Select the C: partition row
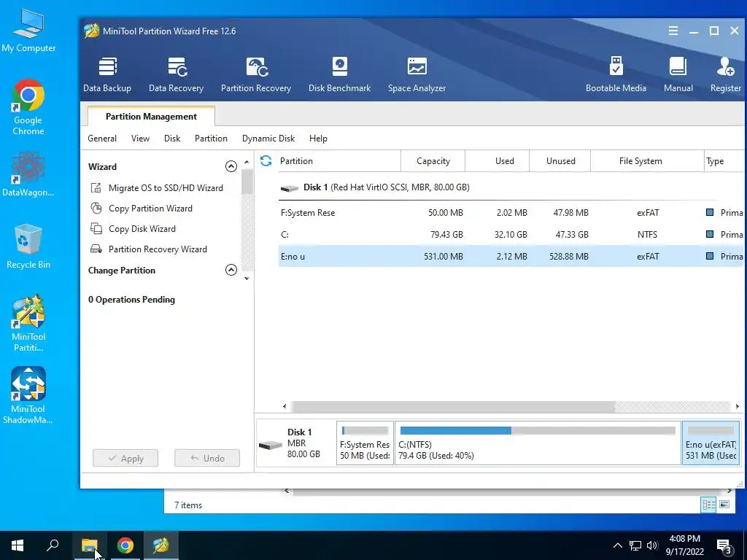This screenshot has height=560, width=747. click(510, 234)
